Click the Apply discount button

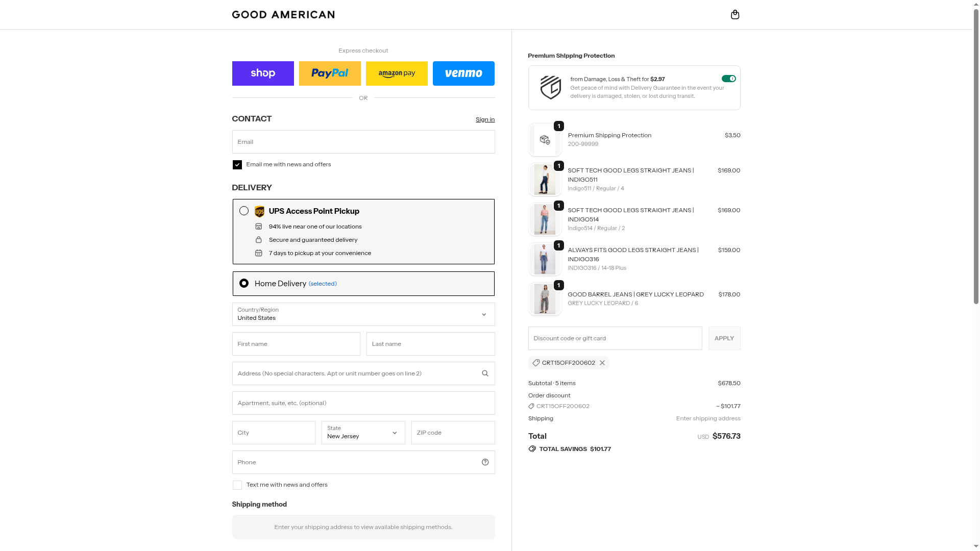coord(724,338)
